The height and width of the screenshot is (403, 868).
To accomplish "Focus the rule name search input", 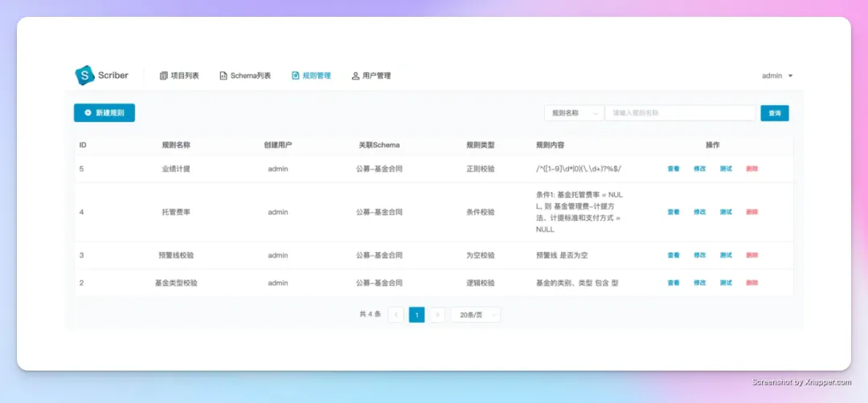I will point(680,112).
